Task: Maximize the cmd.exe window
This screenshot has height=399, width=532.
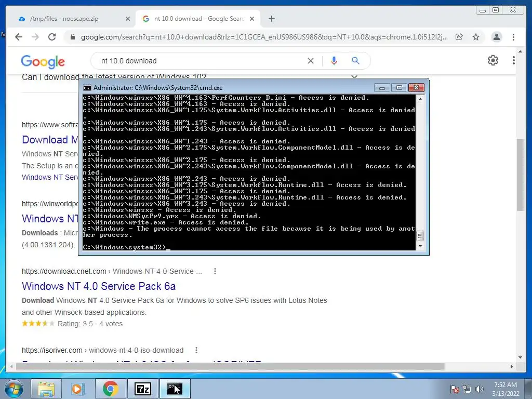Action: (x=399, y=88)
